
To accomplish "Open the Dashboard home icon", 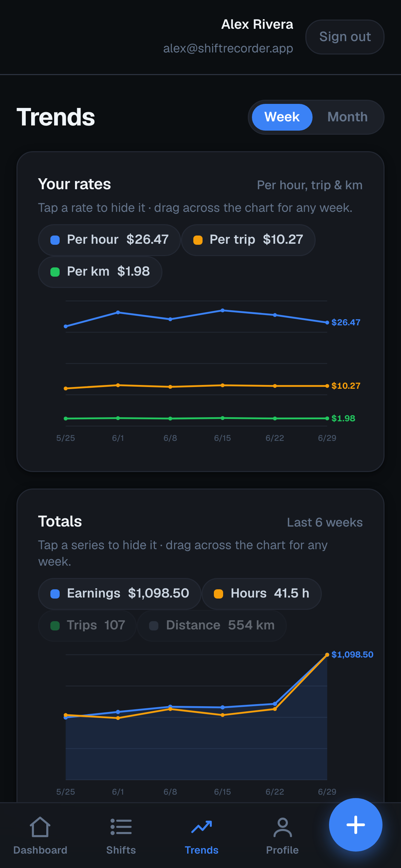I will (x=40, y=827).
